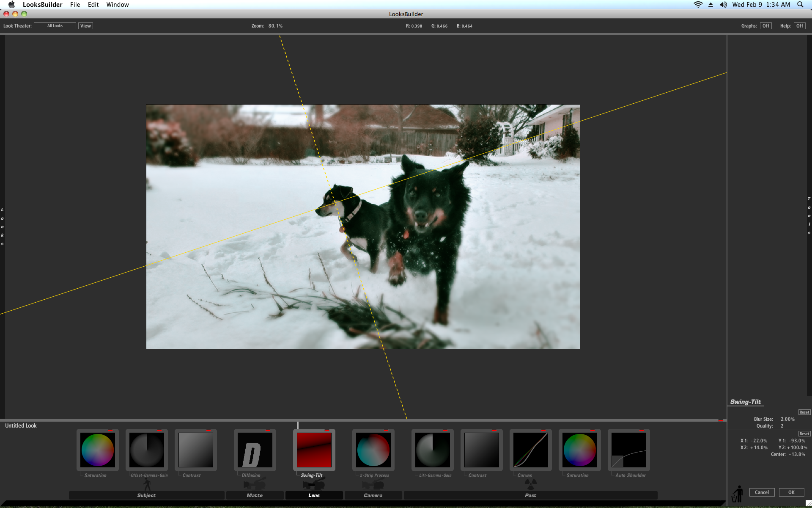Switch to the Lens section tab
812x508 pixels.
[x=314, y=495]
